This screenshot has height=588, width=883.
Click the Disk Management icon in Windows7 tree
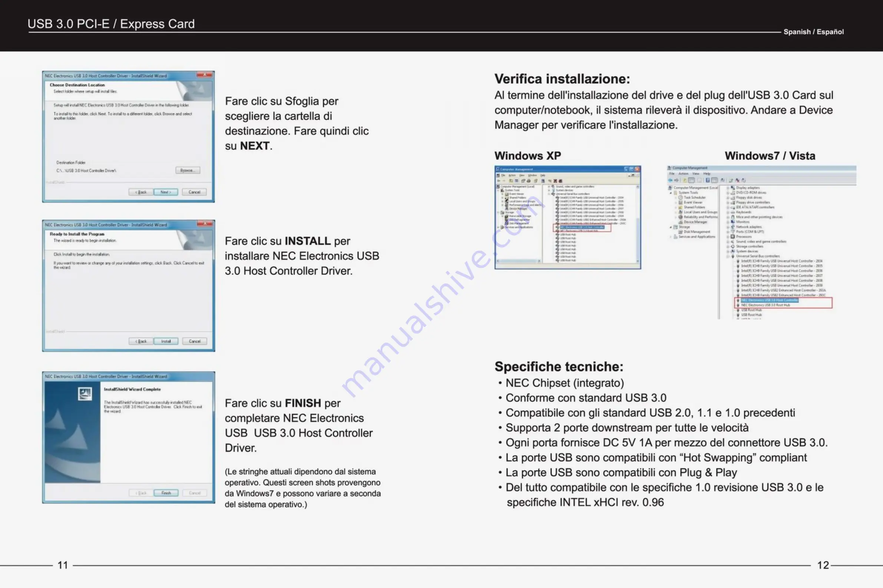click(x=681, y=232)
